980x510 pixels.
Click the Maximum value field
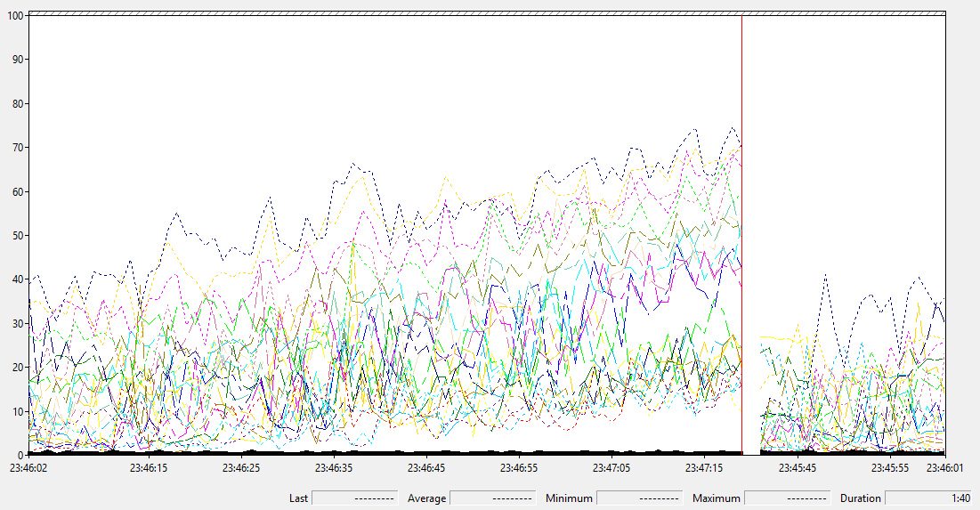788,498
